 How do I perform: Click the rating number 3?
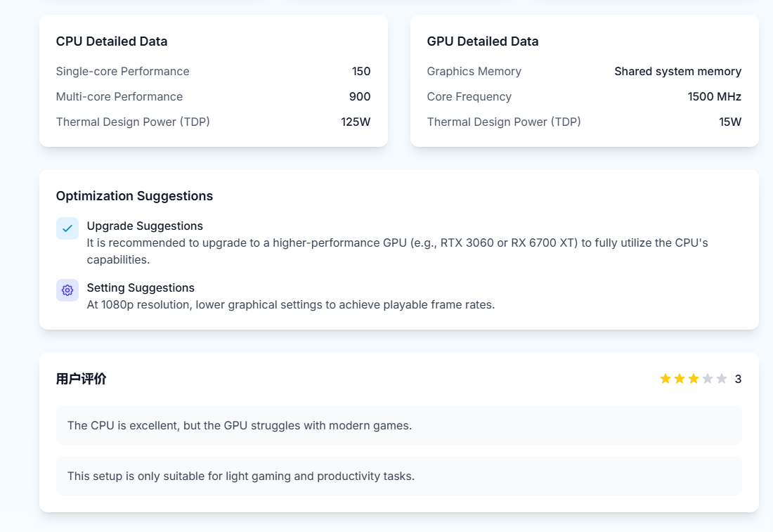coord(738,379)
